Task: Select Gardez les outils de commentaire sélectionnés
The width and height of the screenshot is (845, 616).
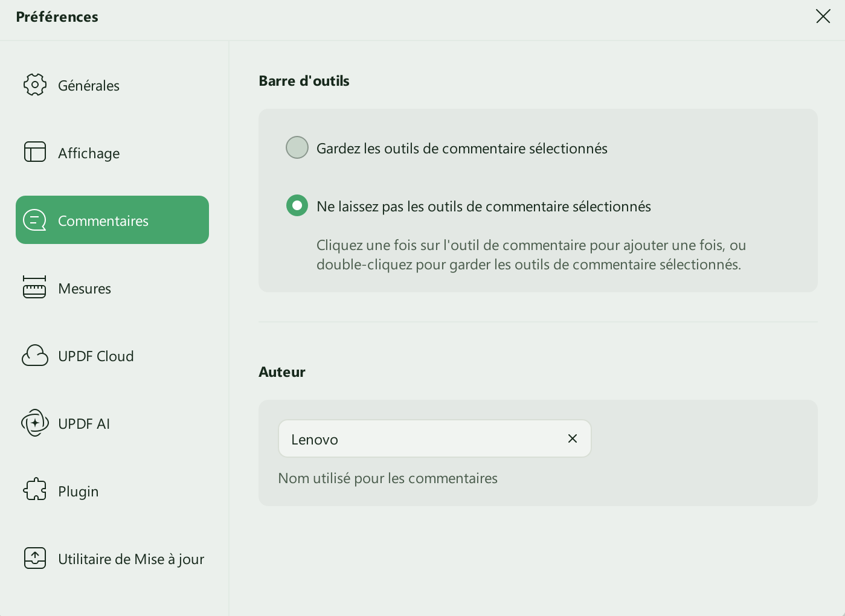Action: pyautogui.click(x=297, y=147)
